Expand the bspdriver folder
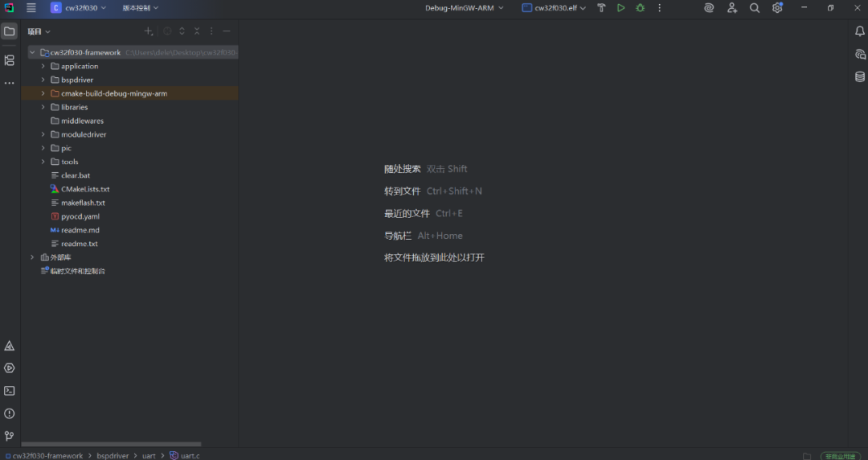 pyautogui.click(x=43, y=80)
